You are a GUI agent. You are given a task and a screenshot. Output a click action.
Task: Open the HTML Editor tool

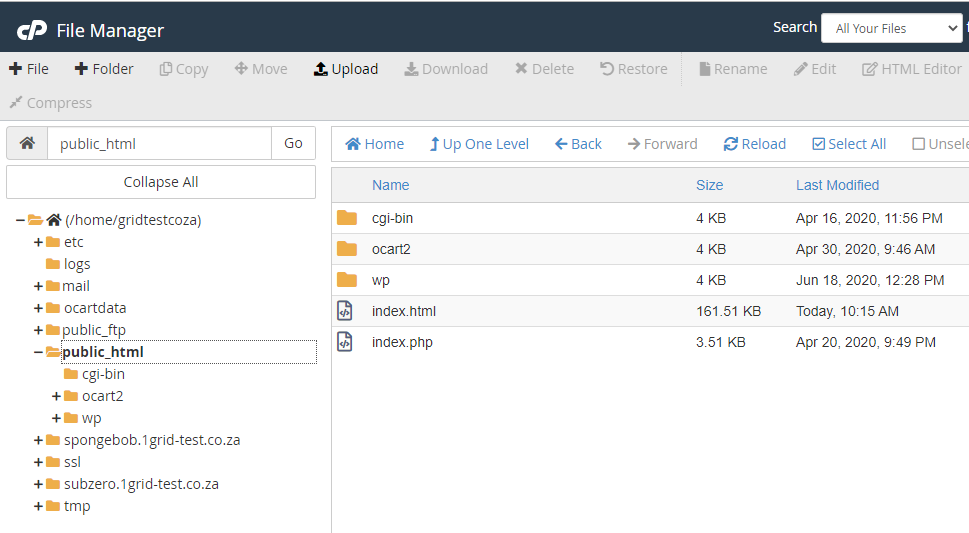point(912,69)
